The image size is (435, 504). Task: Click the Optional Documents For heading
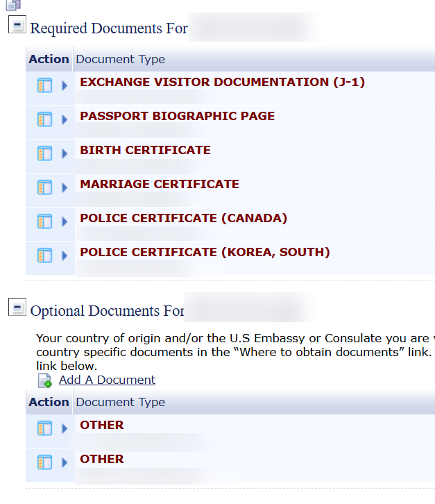point(107,311)
